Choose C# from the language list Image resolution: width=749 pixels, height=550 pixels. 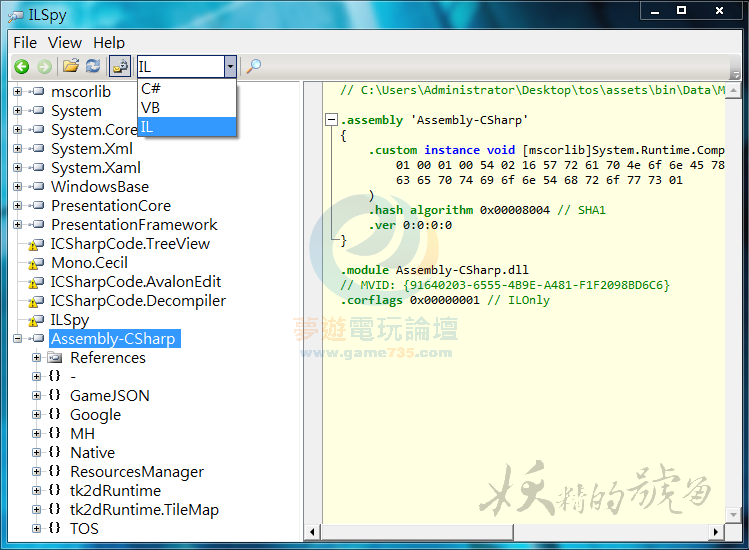[x=187, y=88]
